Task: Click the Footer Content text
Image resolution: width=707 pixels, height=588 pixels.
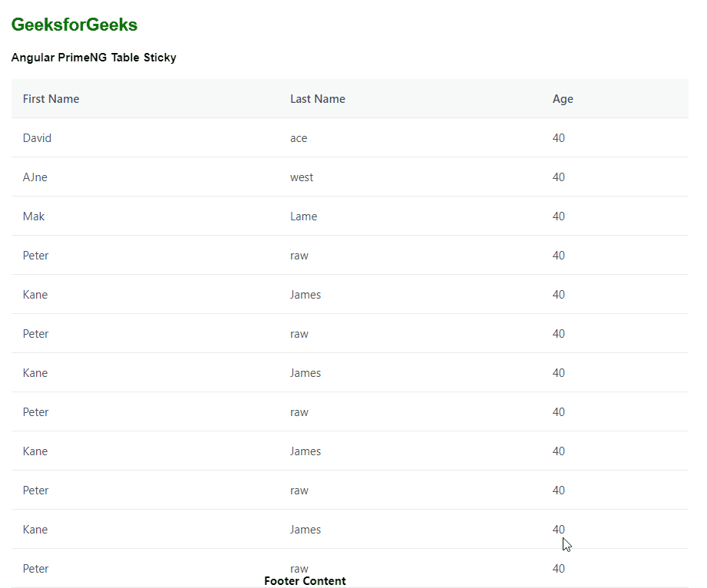Action: 305,580
